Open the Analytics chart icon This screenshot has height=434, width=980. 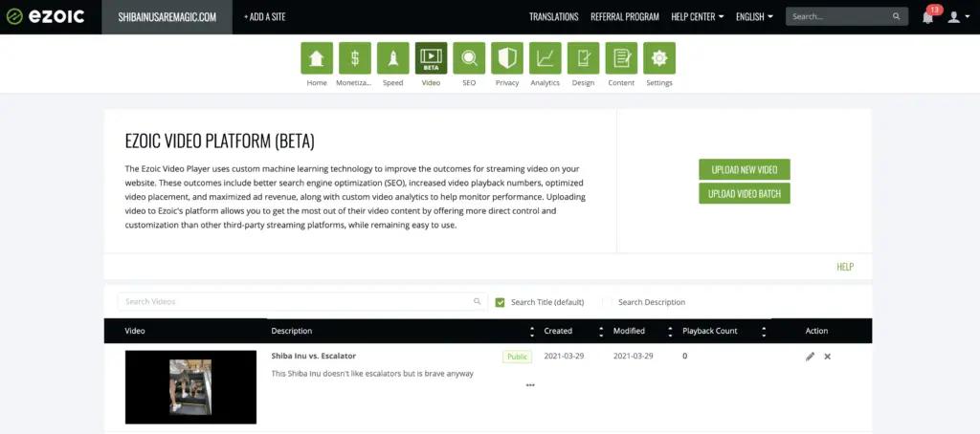(x=545, y=58)
